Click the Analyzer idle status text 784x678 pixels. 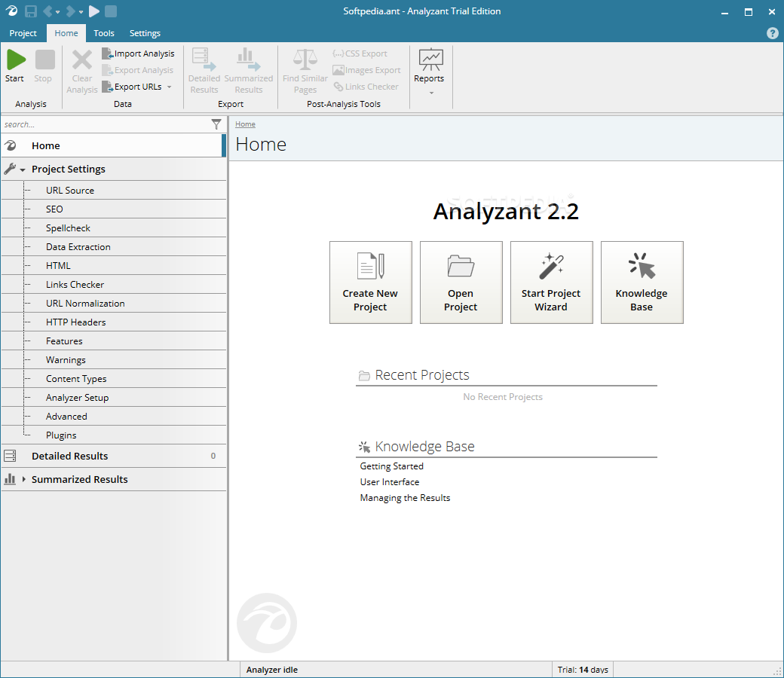tap(272, 670)
